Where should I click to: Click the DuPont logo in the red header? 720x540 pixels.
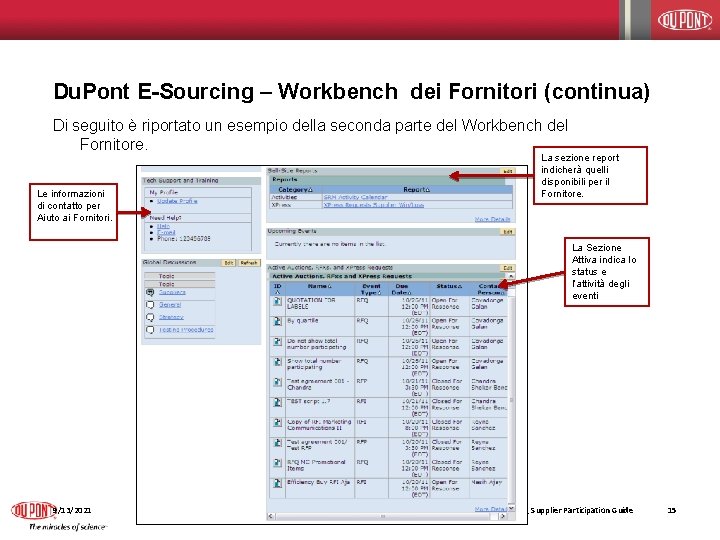(x=685, y=20)
